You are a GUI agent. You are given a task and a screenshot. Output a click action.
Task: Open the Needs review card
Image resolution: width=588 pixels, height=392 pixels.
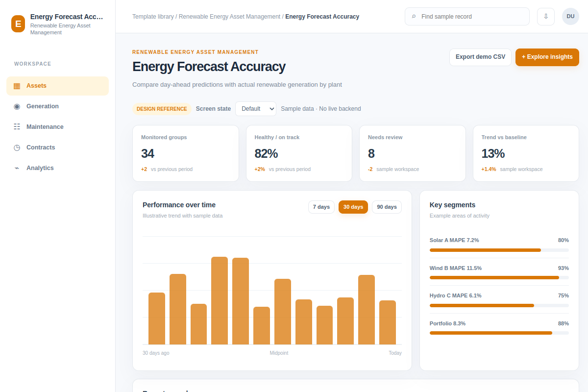[x=413, y=153]
